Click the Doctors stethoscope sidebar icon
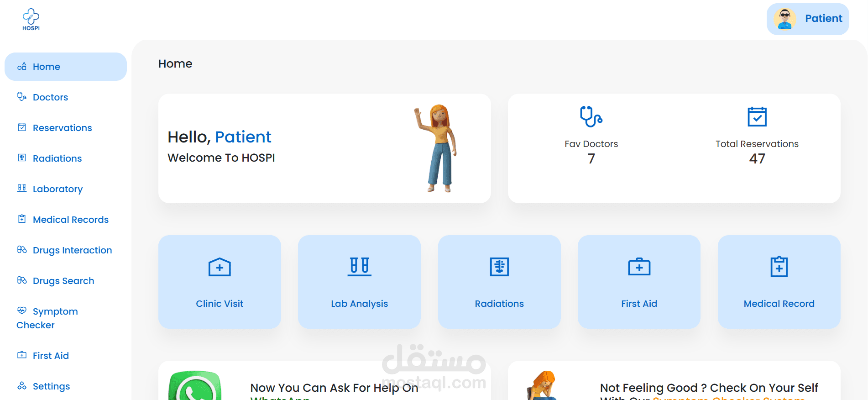868x400 pixels. [x=22, y=96]
